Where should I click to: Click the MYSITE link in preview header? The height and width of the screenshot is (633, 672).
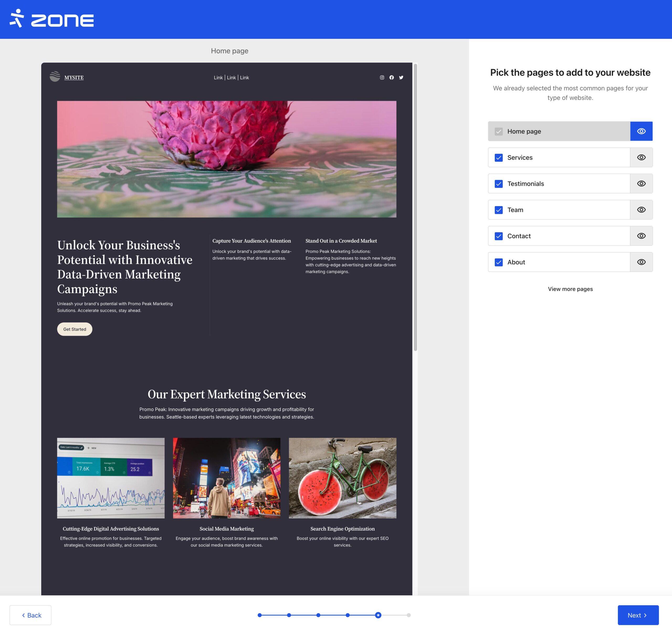point(74,77)
